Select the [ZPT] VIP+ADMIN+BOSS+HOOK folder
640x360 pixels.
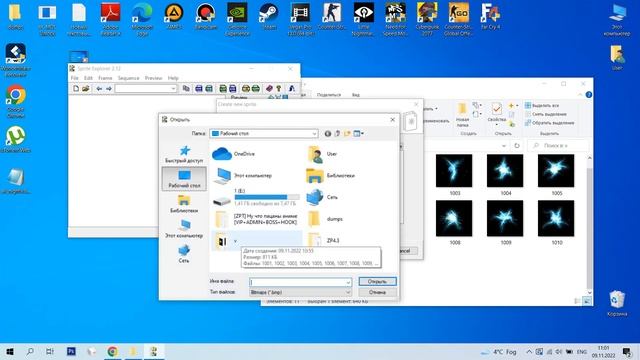(x=256, y=219)
